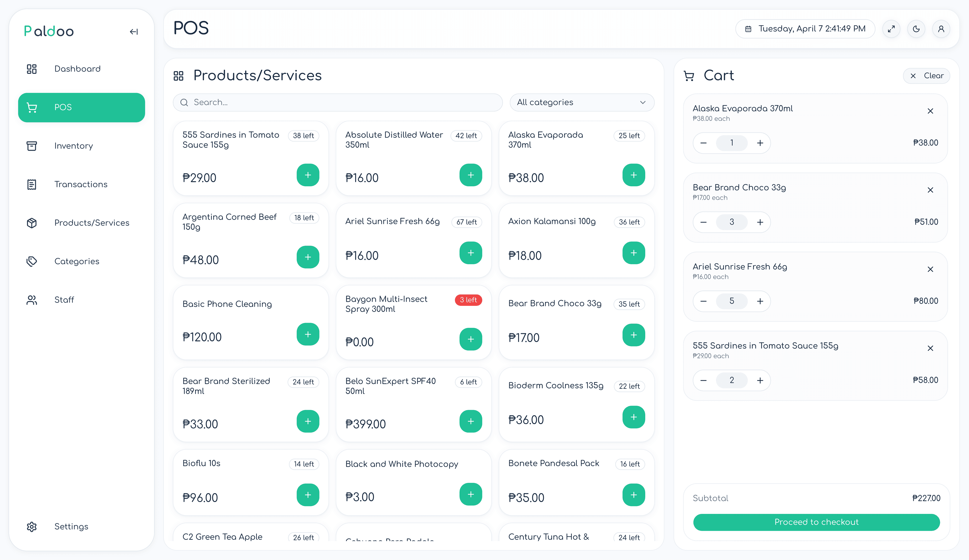Click the Cart heading icon
The height and width of the screenshot is (560, 969).
pos(689,76)
